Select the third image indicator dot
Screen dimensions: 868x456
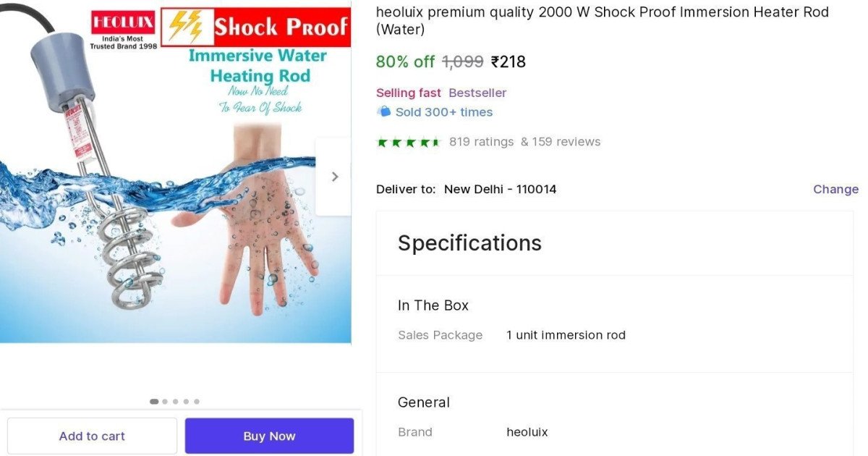pos(175,401)
